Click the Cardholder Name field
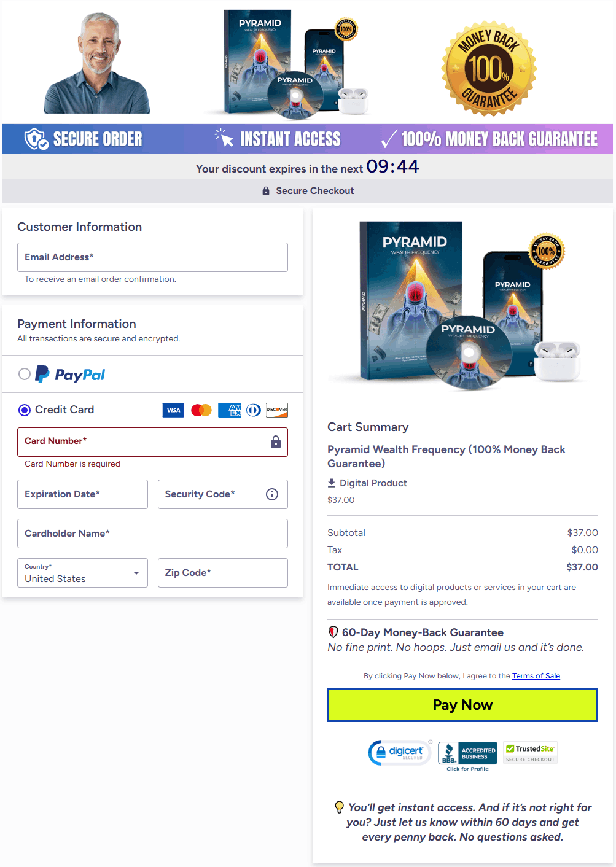 (152, 534)
